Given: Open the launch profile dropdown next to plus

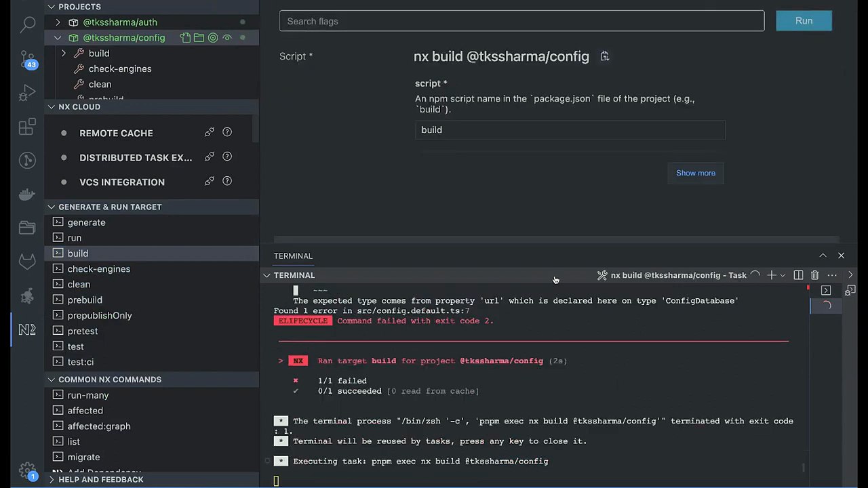Looking at the screenshot, I should tap(783, 275).
